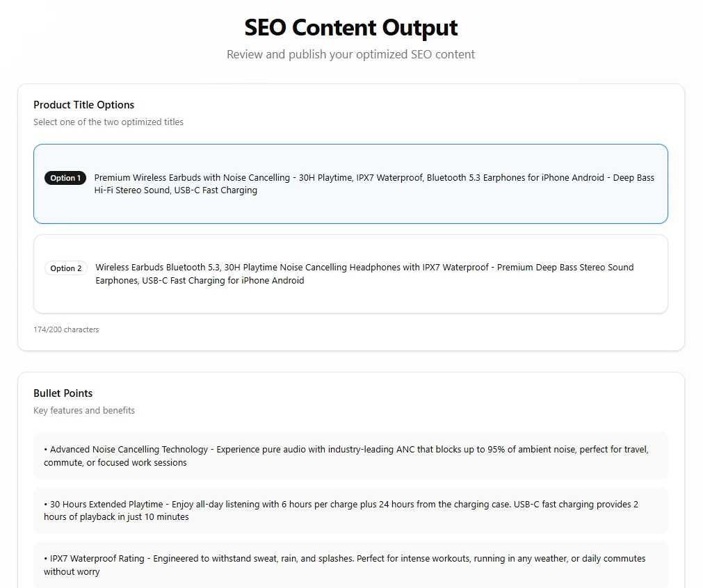Click the SEO Content Output heading
Image resolution: width=703 pixels, height=588 pixels.
coord(351,28)
